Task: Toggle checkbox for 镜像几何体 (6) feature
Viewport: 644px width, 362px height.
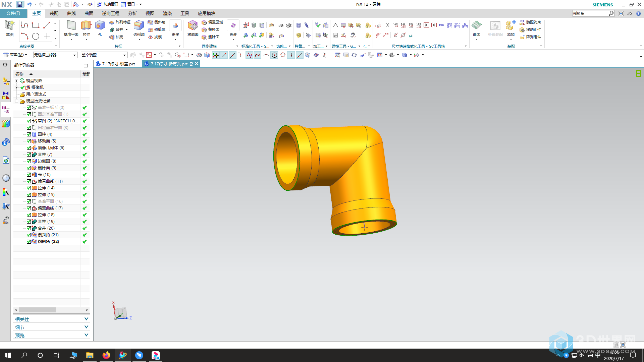Action: [29, 148]
